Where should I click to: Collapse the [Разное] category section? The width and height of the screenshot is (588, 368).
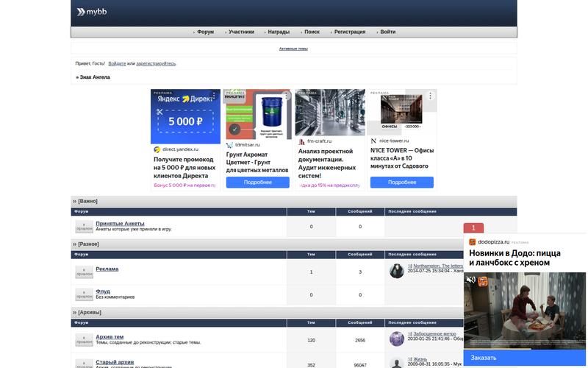point(74,244)
